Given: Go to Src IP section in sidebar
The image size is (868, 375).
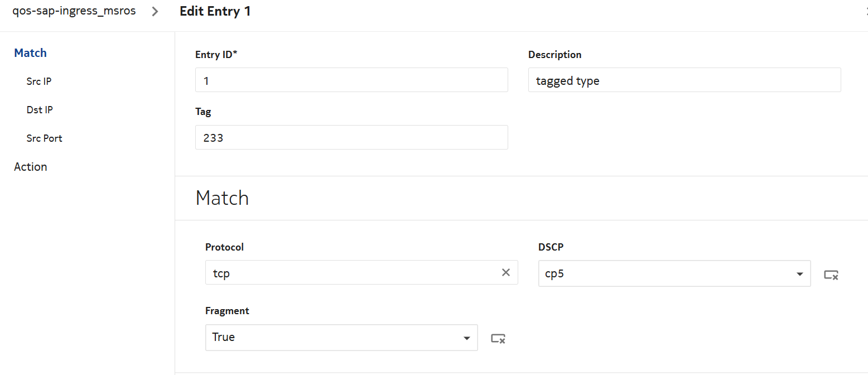Looking at the screenshot, I should coord(39,81).
